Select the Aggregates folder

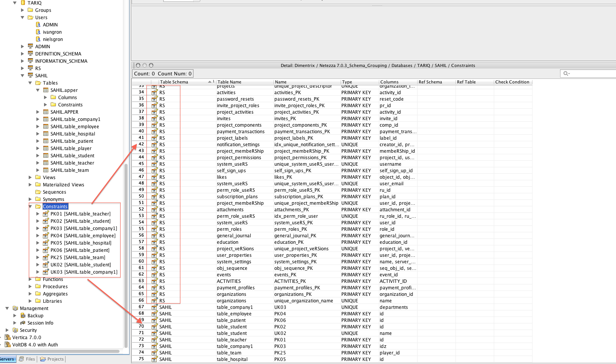(55, 294)
